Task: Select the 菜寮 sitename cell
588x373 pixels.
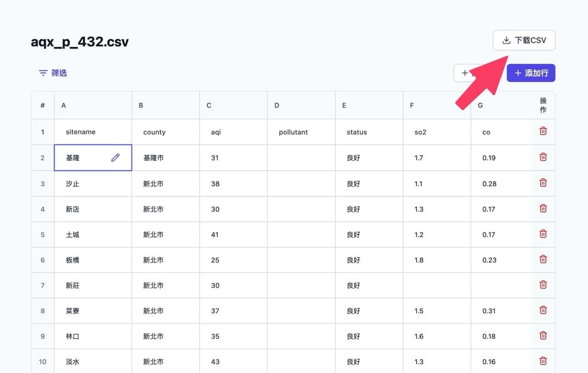Action: point(93,311)
